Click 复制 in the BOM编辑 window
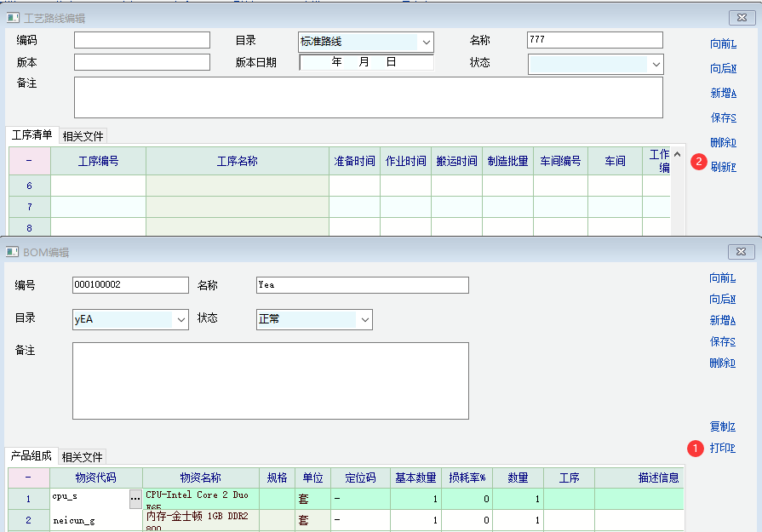Screen dimensions: 762x532 pyautogui.click(x=722, y=426)
